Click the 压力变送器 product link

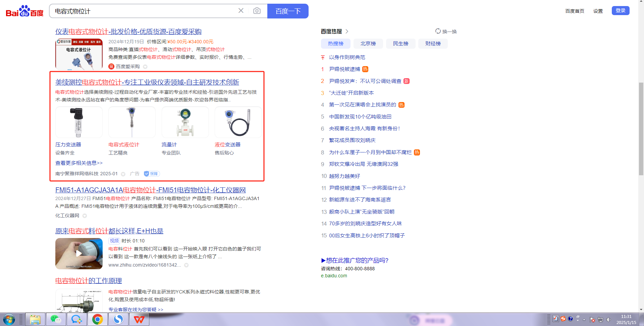point(68,145)
